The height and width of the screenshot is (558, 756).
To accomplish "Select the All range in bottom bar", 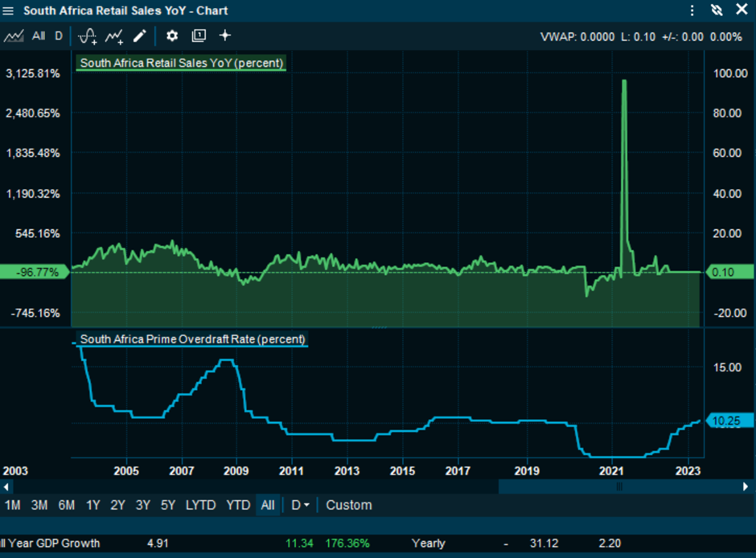I will [268, 505].
